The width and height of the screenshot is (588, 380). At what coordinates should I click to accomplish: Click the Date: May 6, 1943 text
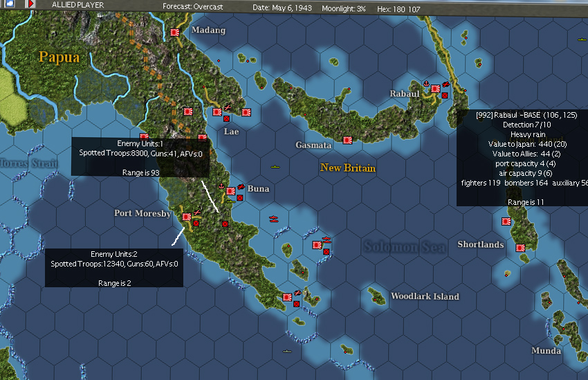point(282,8)
